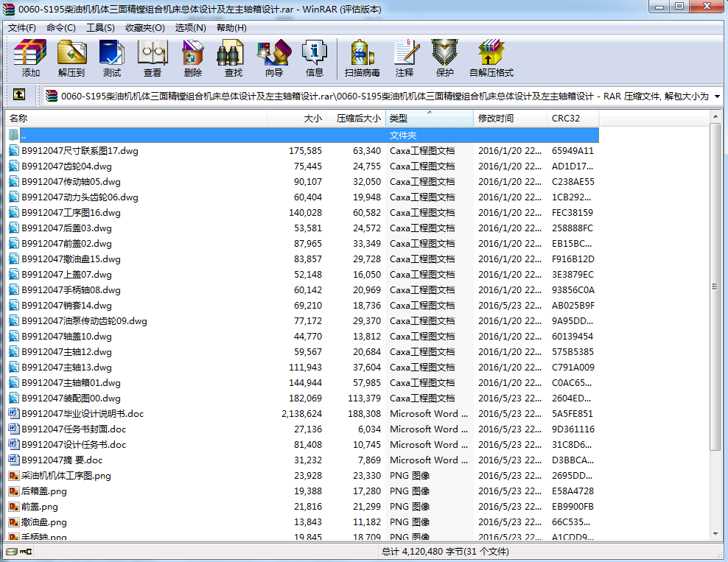The width and height of the screenshot is (728, 562).
Task: Click the folder icon of the '..' row
Action: click(14, 135)
